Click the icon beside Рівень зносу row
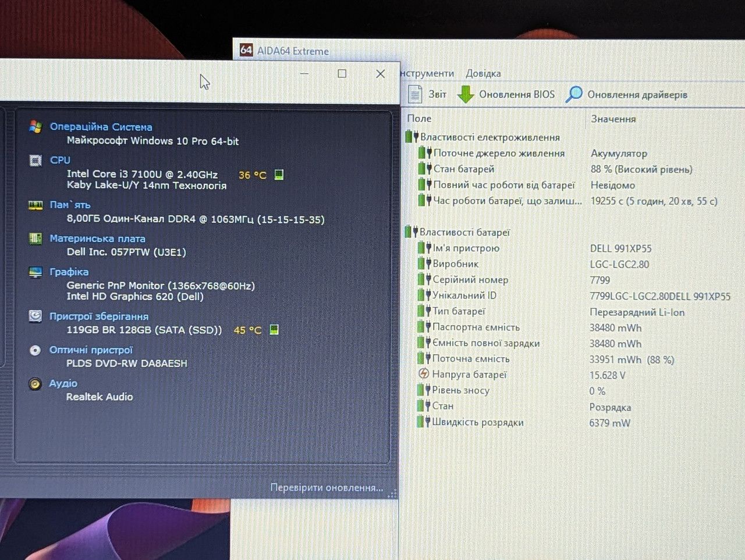745x560 pixels. tap(424, 390)
